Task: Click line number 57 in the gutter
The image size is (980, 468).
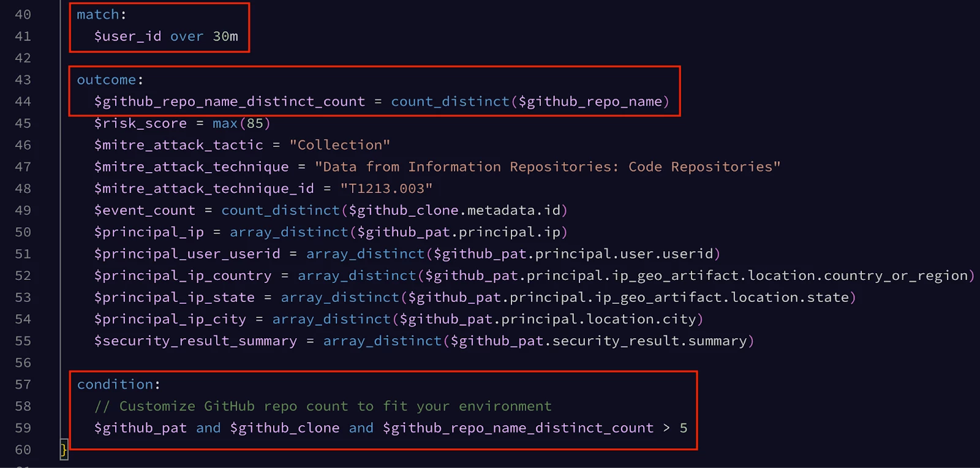Action: 23,385
